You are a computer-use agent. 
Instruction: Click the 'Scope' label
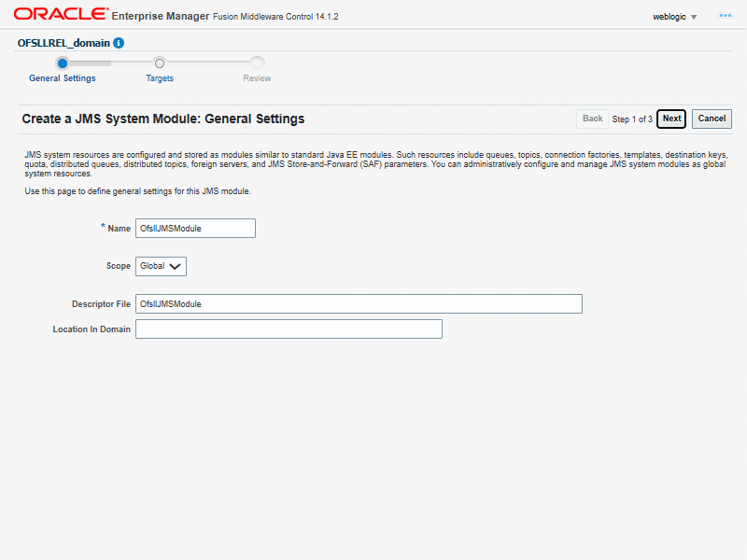coord(119,266)
